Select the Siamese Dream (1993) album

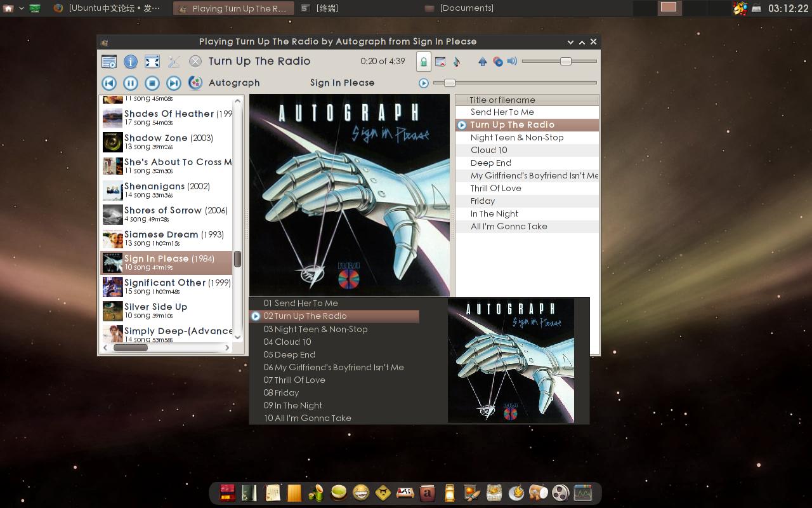tap(166, 238)
